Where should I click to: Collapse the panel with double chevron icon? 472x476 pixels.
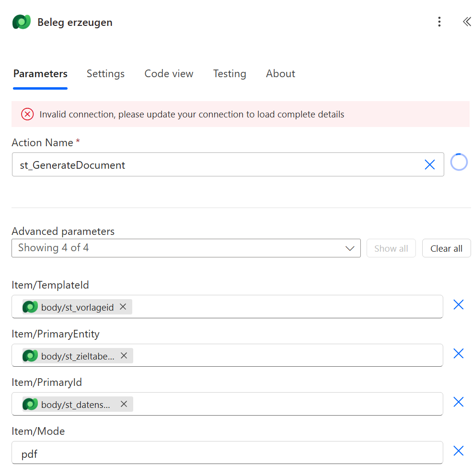(x=467, y=22)
